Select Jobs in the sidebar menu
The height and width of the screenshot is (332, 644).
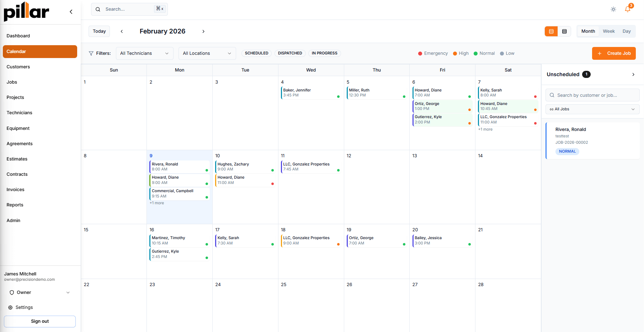pos(12,82)
